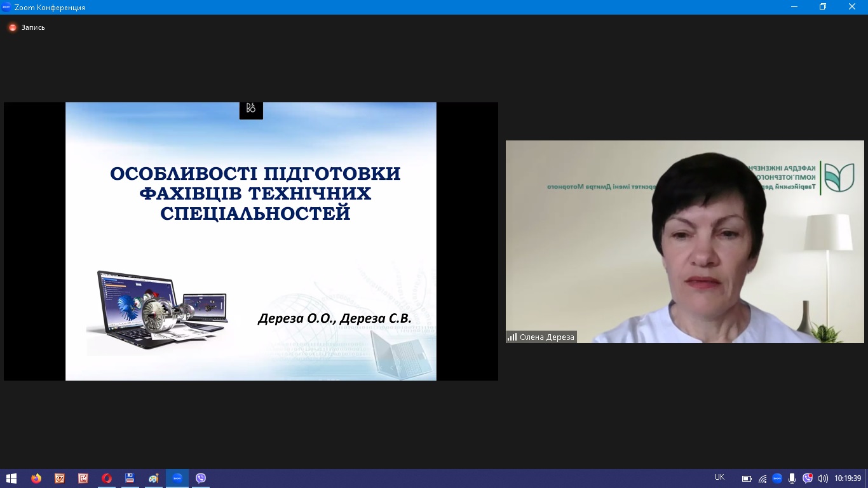Click the battery status icon
Image resolution: width=868 pixels, height=488 pixels.
[x=747, y=478]
